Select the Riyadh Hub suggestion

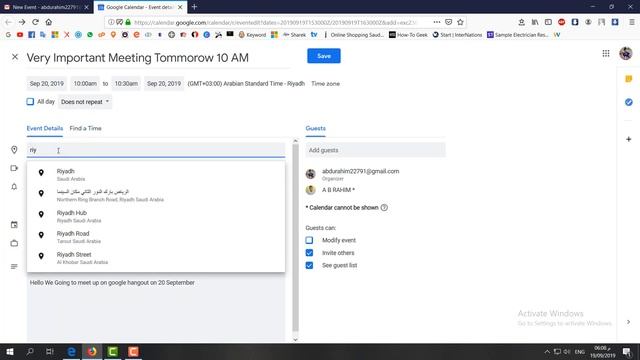[156, 216]
